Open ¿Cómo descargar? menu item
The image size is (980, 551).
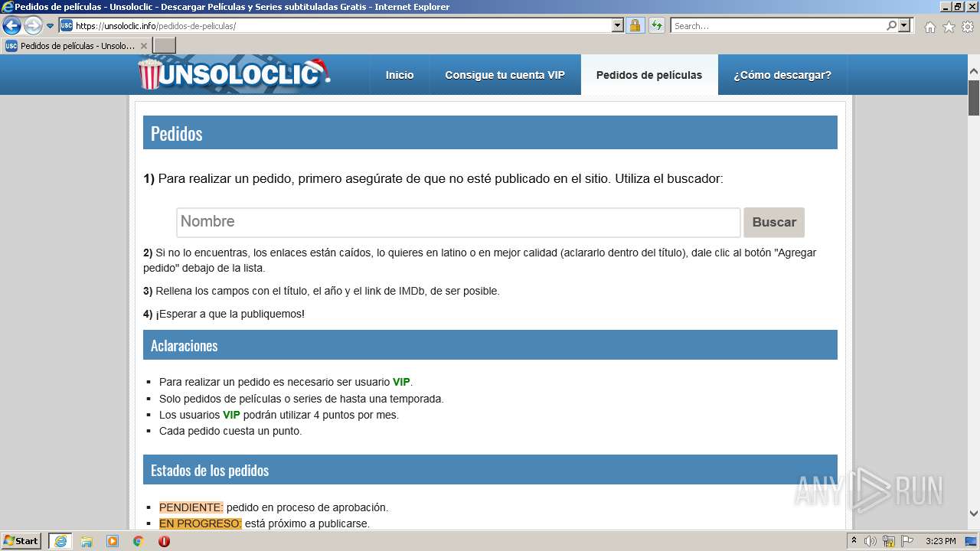point(782,75)
